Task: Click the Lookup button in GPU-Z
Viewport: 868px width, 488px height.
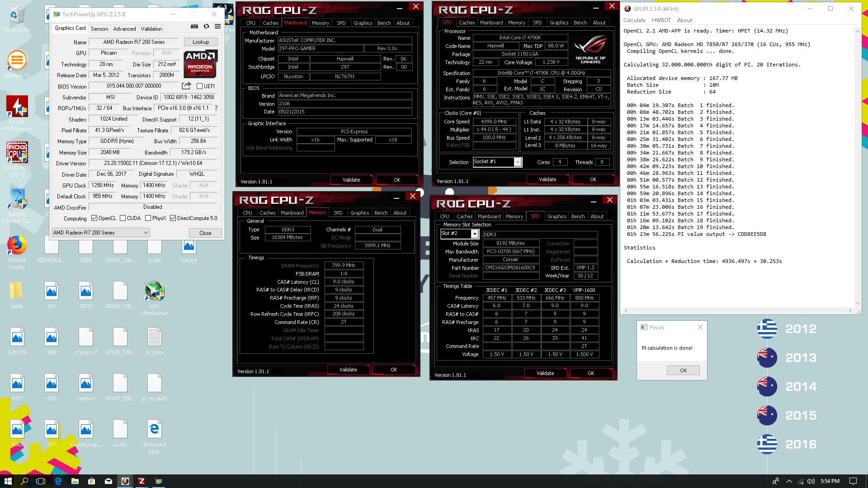Action: click(201, 42)
